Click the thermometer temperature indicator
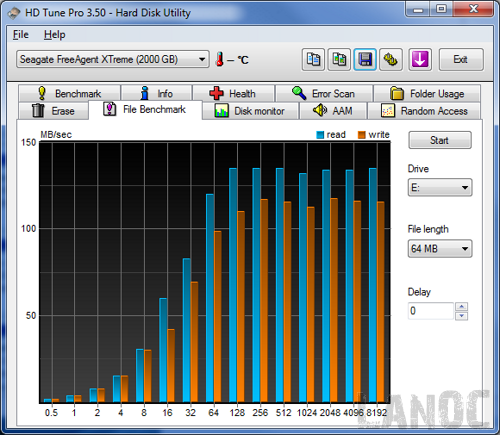The width and height of the screenshot is (500, 435). (x=220, y=59)
